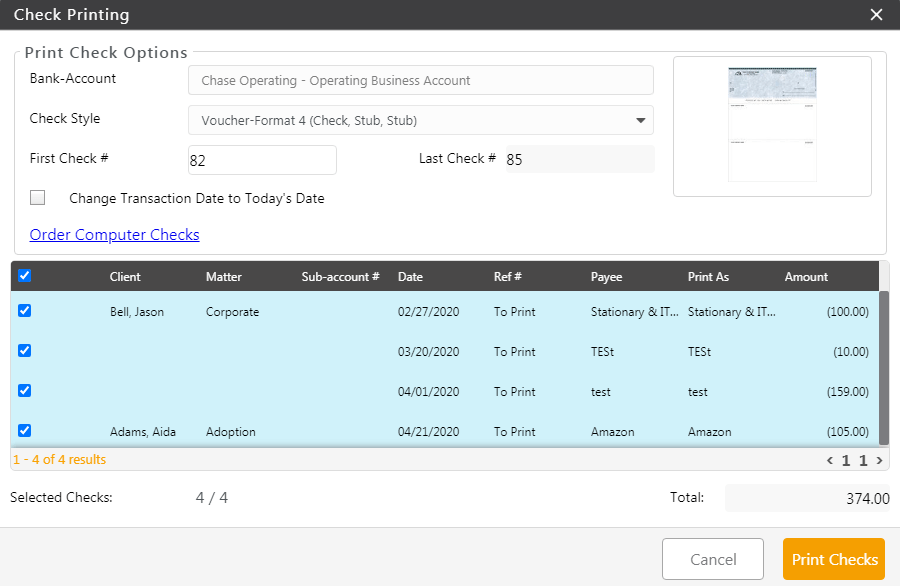Sort the table by Client column

point(125,277)
